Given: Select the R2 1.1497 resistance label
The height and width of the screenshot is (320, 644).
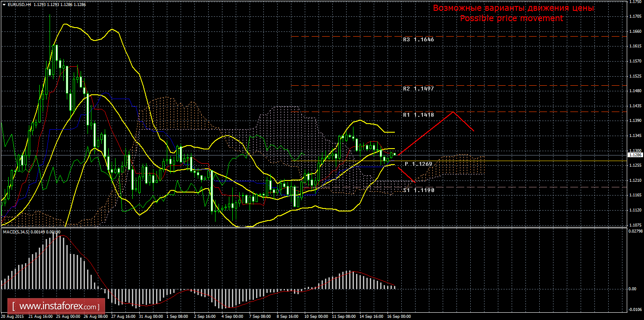Looking at the screenshot, I should (x=418, y=88).
